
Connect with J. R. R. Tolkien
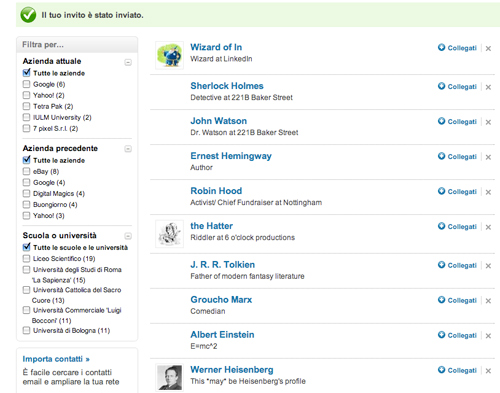pyautogui.click(x=457, y=265)
